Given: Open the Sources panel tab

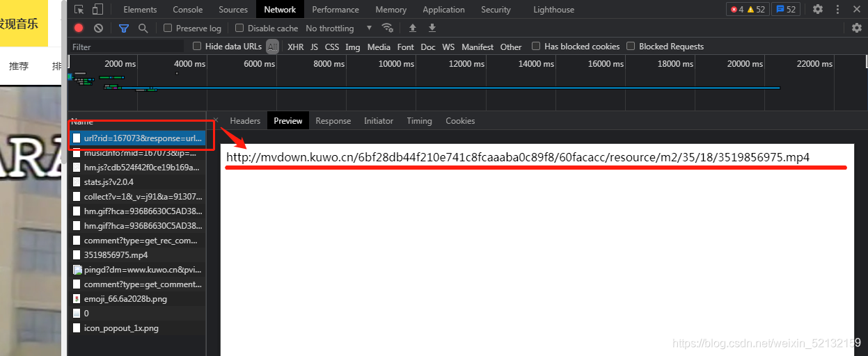Looking at the screenshot, I should pos(233,9).
